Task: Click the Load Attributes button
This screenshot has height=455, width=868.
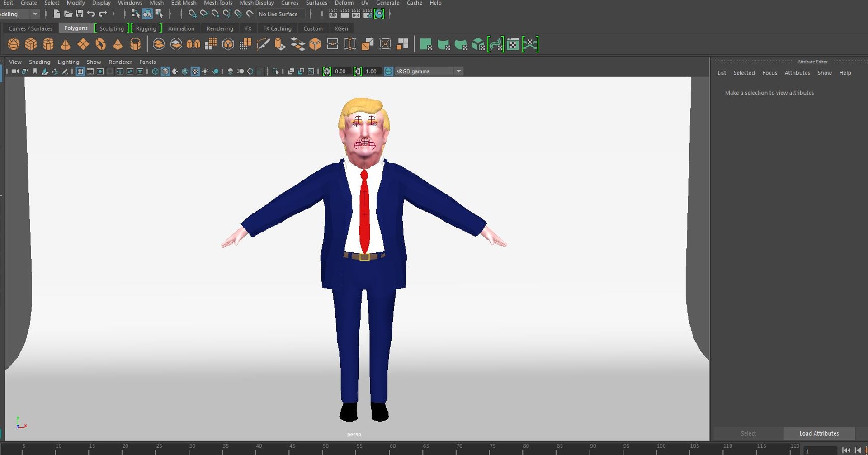Action: point(819,433)
